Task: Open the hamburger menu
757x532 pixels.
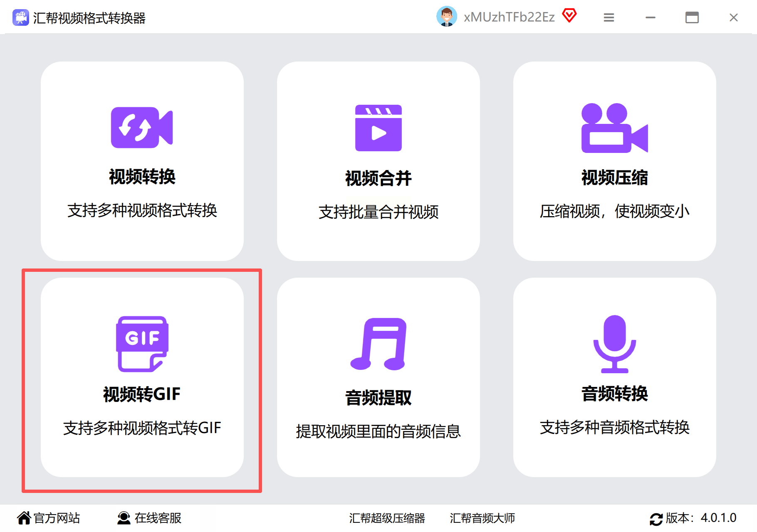Action: pos(609,17)
